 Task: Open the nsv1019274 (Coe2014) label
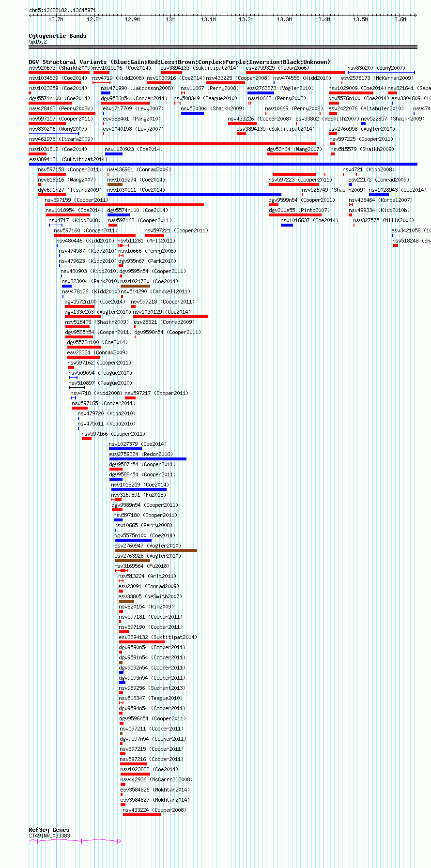(x=136, y=180)
